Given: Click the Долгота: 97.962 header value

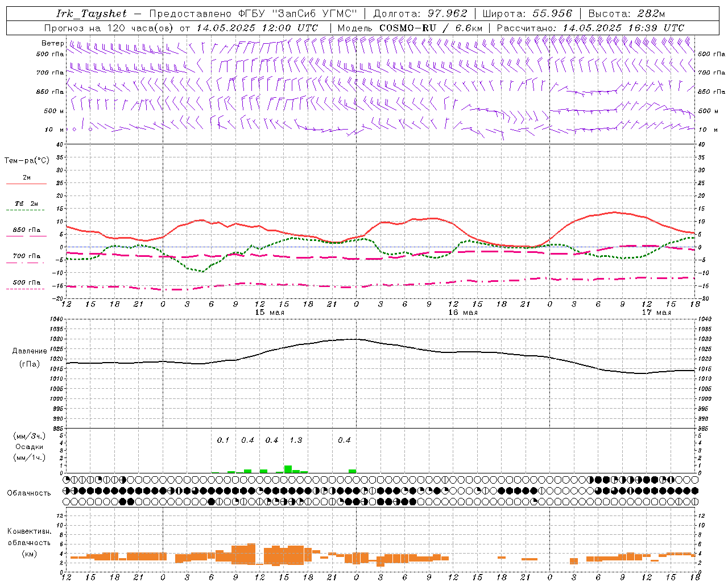Looking at the screenshot, I should (420, 14).
